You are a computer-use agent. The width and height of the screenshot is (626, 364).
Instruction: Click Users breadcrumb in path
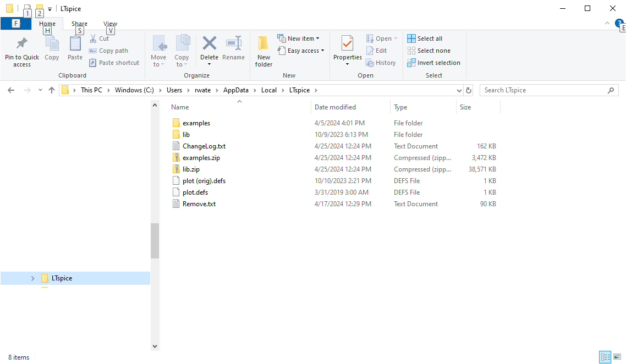174,90
